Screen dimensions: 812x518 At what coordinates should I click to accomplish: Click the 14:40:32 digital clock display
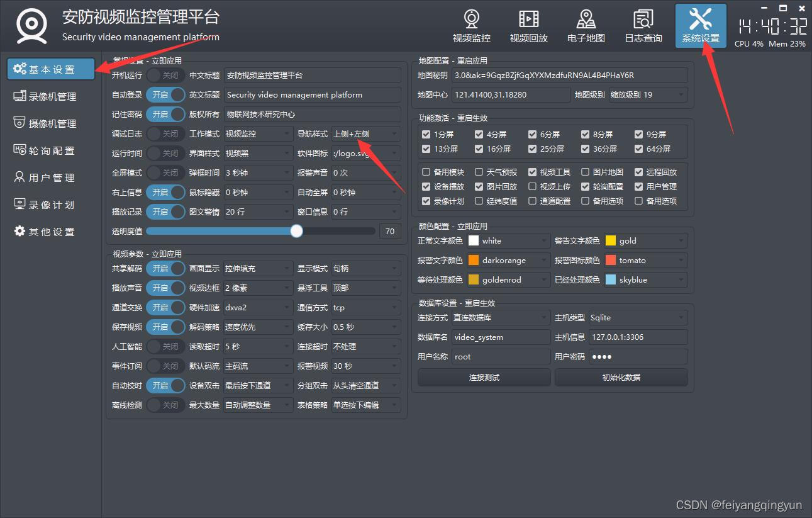pos(772,26)
